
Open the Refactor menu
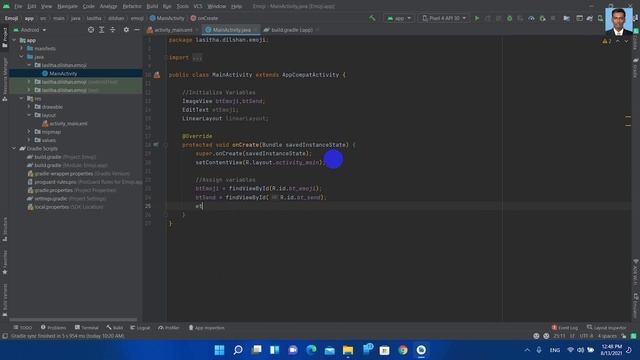pyautogui.click(x=132, y=6)
